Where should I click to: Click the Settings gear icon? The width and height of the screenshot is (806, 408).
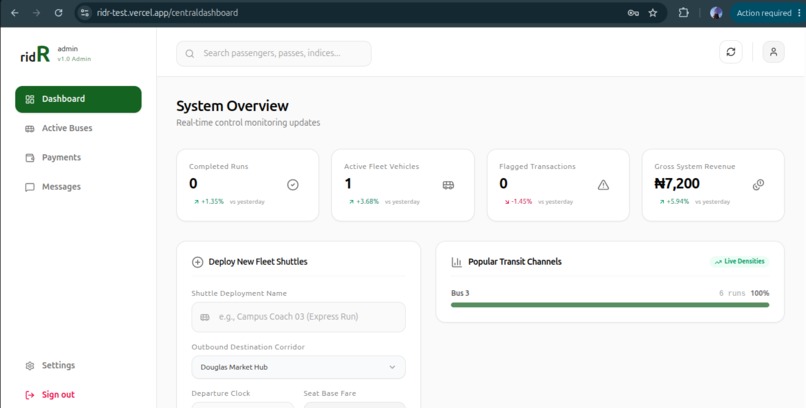click(30, 366)
